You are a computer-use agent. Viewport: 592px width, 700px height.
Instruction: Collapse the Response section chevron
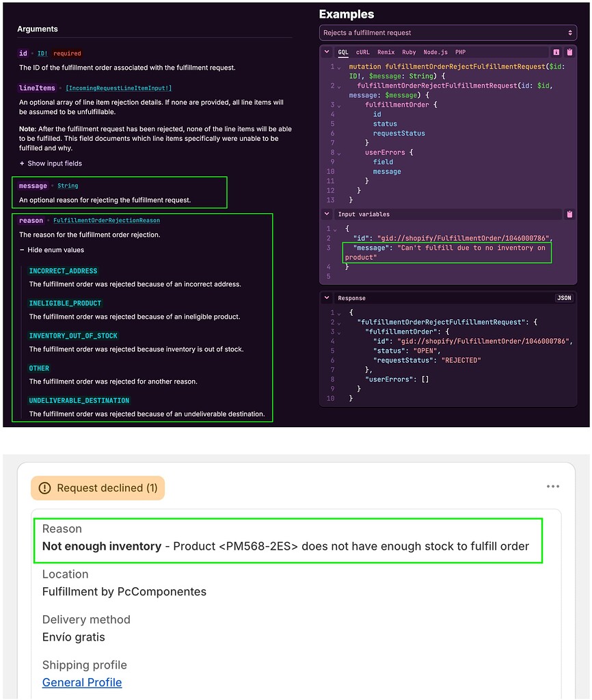327,298
